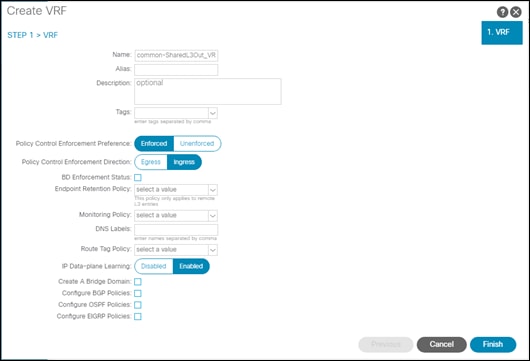The height and width of the screenshot is (361, 530).
Task: Choose Ingress enforcement direction
Action: tap(184, 162)
